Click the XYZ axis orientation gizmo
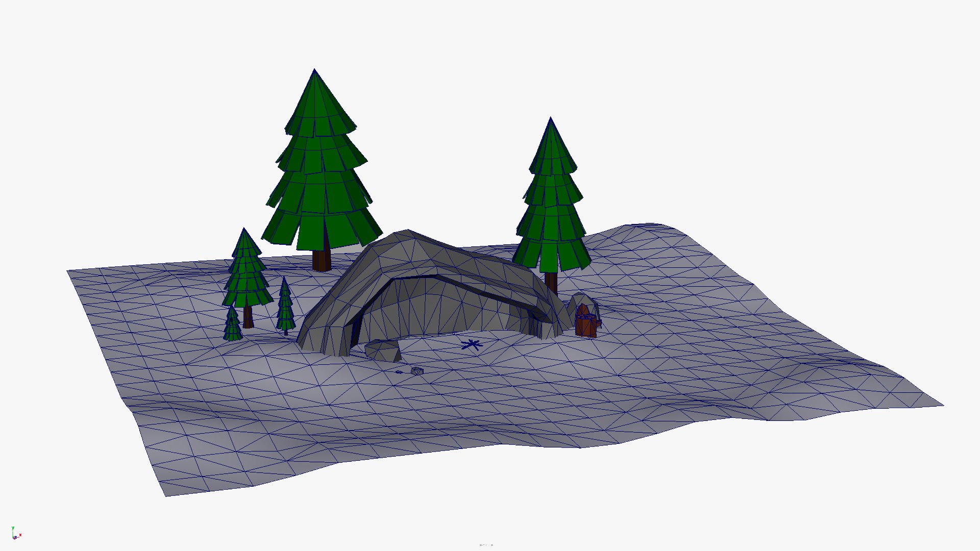The width and height of the screenshot is (980, 551). tap(16, 533)
